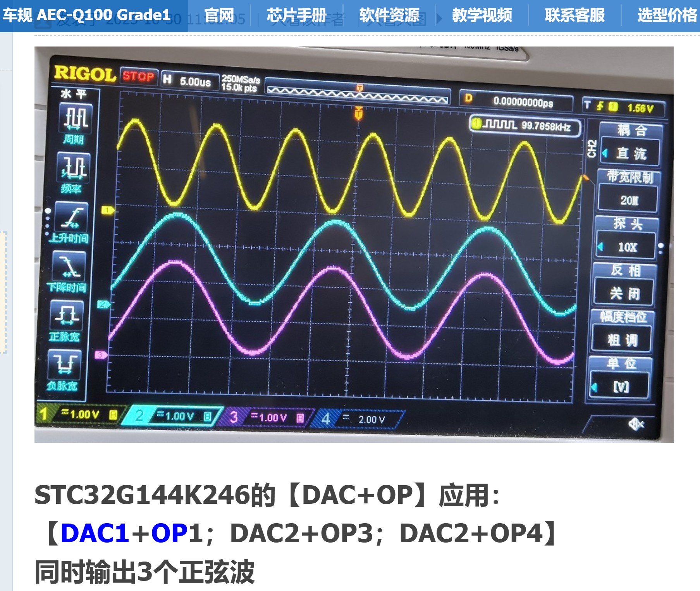Click the yellow channel 1 ground marker
700x591 pixels.
(108, 210)
